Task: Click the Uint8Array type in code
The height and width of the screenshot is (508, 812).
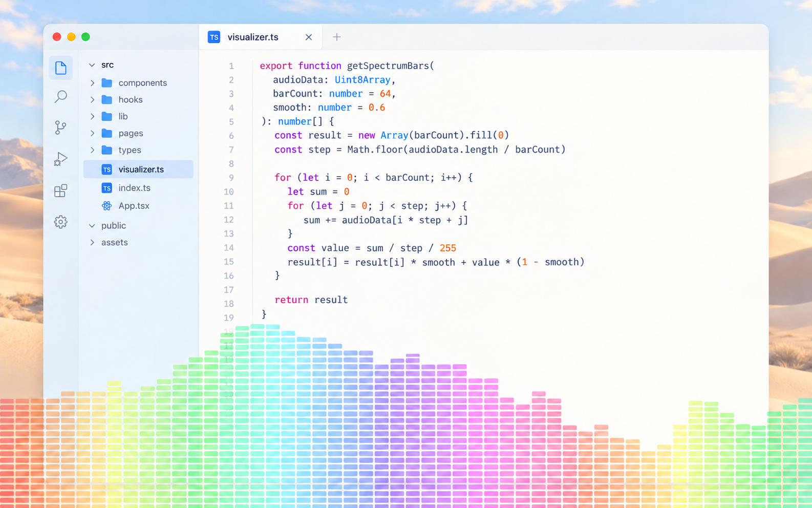Action: click(x=362, y=80)
